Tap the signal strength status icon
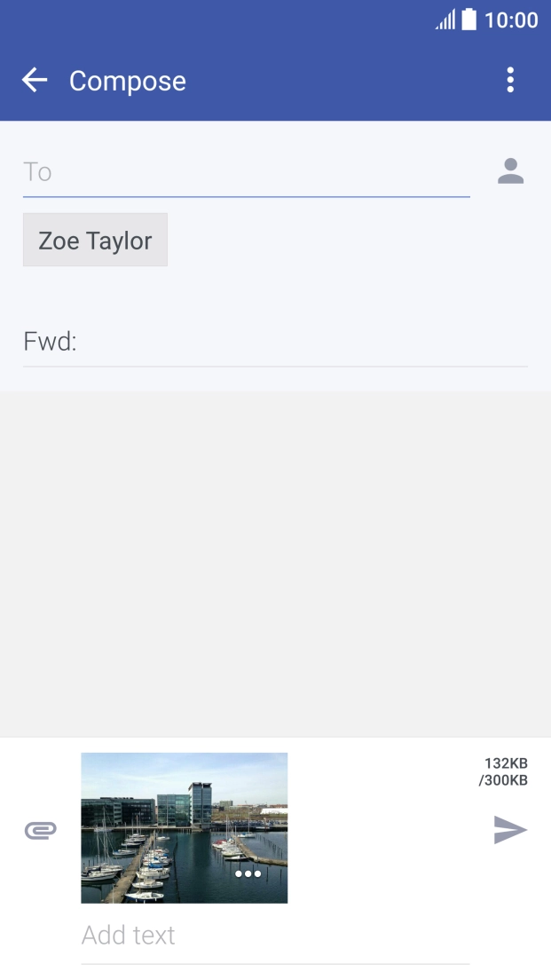Screen dimensions: 551x980 tap(445, 19)
